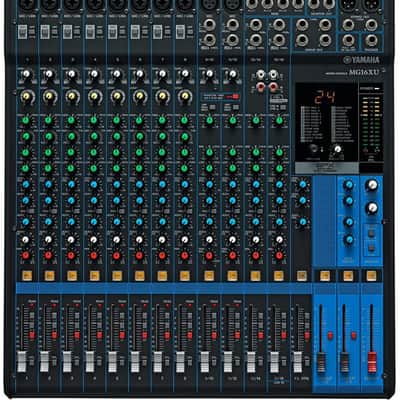Toggle the yellow ON button above the STEREO master fader
The image size is (400, 400).
371,276
